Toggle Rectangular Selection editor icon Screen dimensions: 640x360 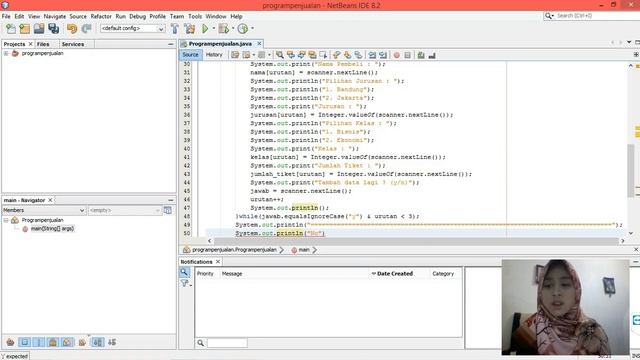pyautogui.click(x=323, y=55)
